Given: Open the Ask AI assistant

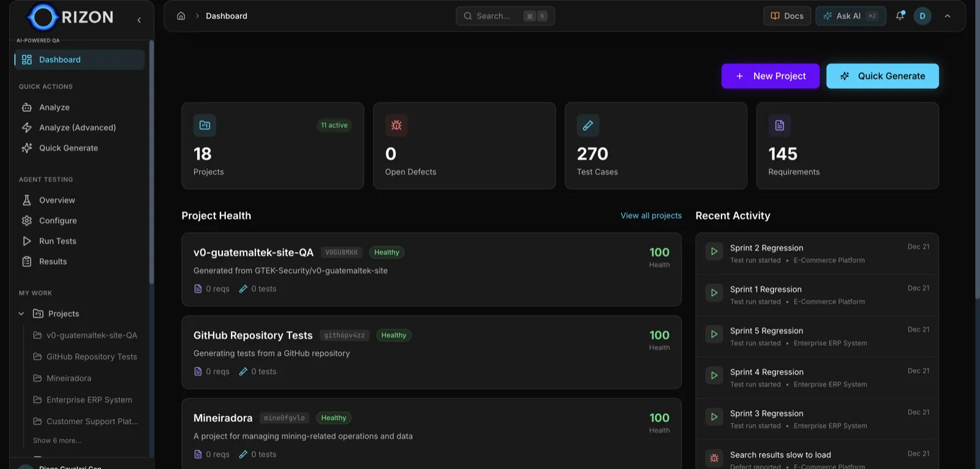Looking at the screenshot, I should 851,16.
